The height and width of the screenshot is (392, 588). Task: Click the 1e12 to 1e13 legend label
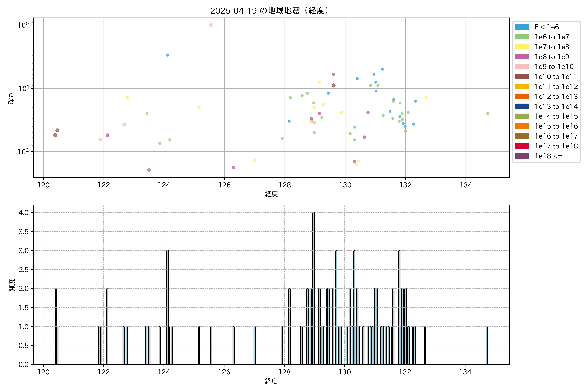[556, 97]
